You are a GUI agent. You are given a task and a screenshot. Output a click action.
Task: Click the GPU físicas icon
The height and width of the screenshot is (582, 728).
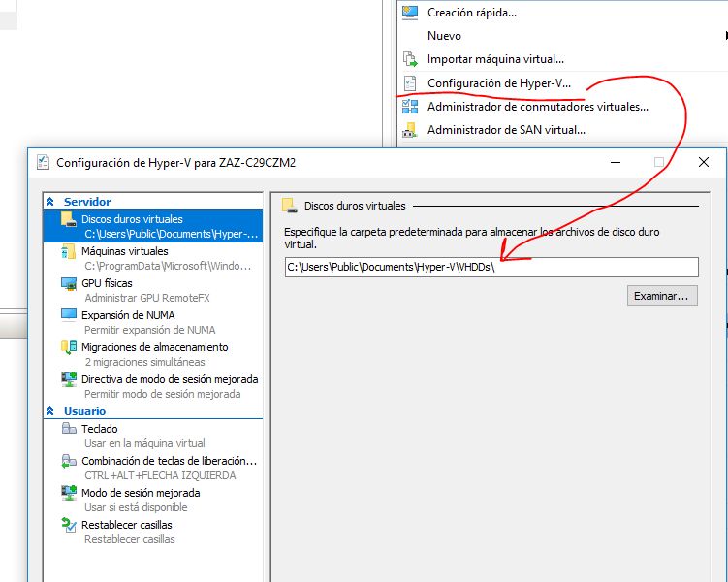click(x=69, y=283)
